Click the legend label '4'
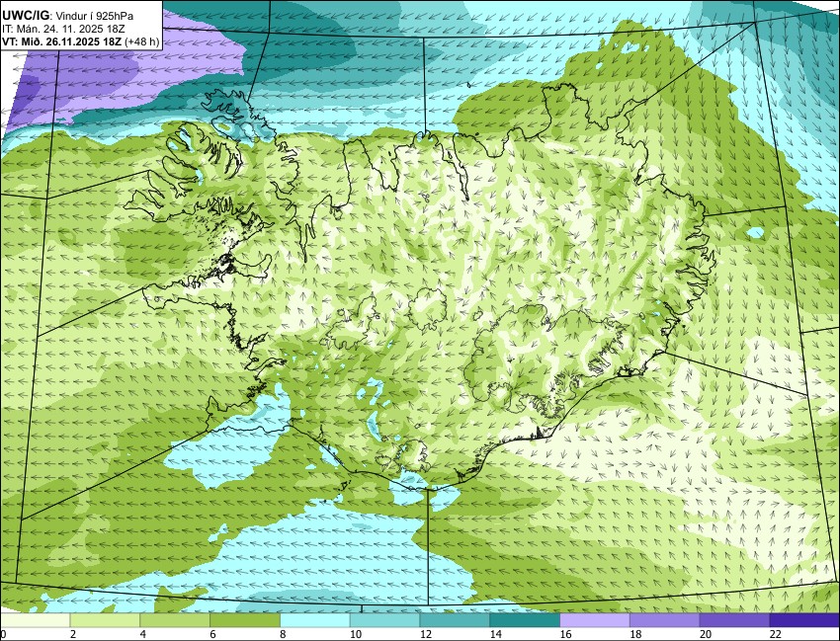The height and width of the screenshot is (641, 840). [142, 634]
